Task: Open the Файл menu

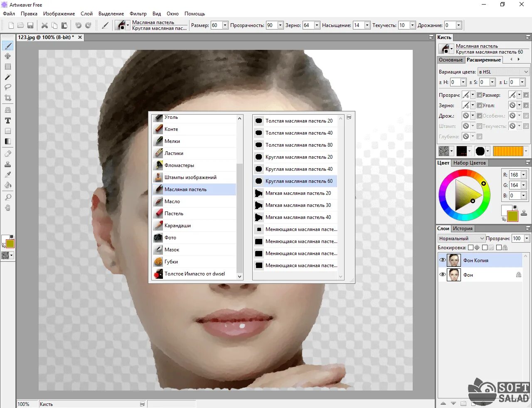Action: (9, 14)
